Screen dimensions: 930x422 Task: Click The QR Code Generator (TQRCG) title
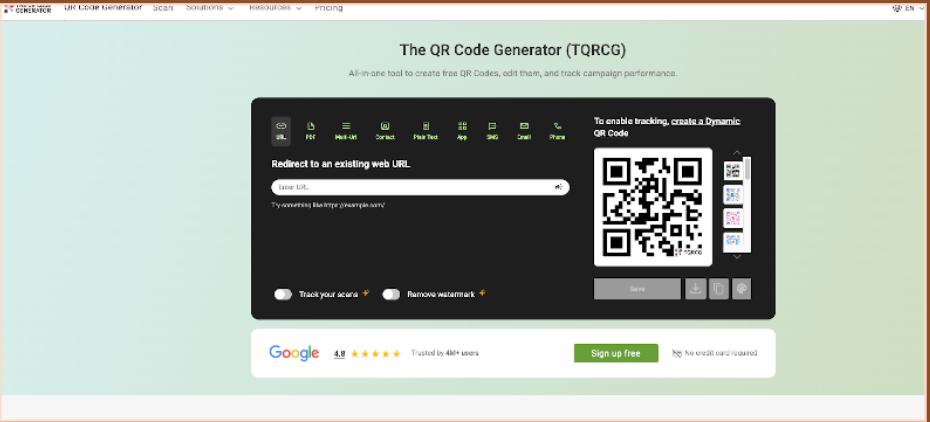coord(512,50)
